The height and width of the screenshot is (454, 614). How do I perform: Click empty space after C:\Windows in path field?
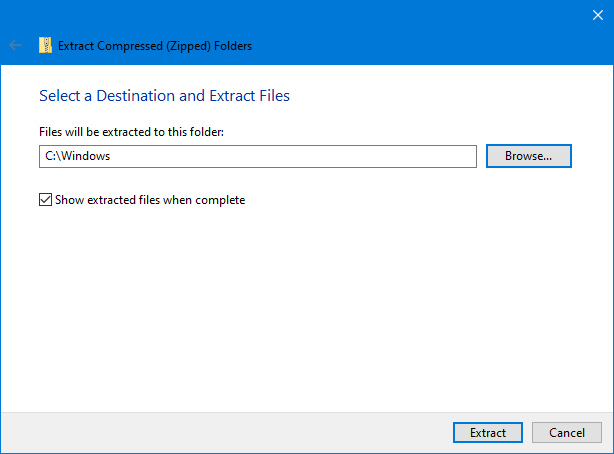[x=300, y=156]
